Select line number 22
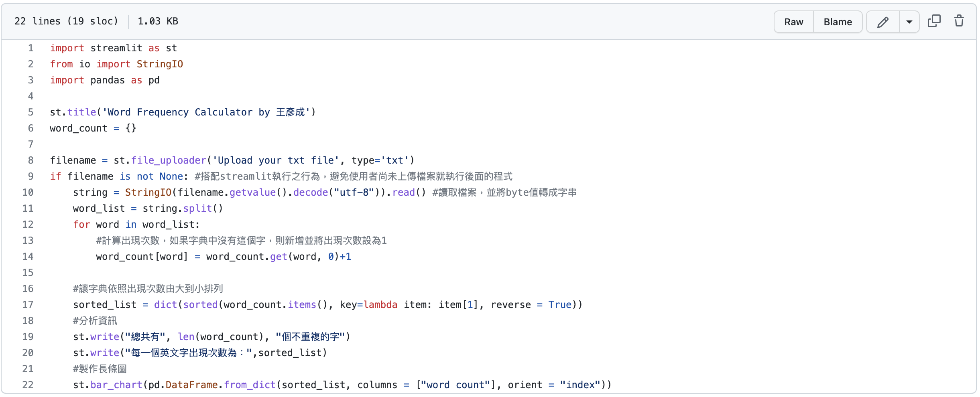 pyautogui.click(x=28, y=385)
